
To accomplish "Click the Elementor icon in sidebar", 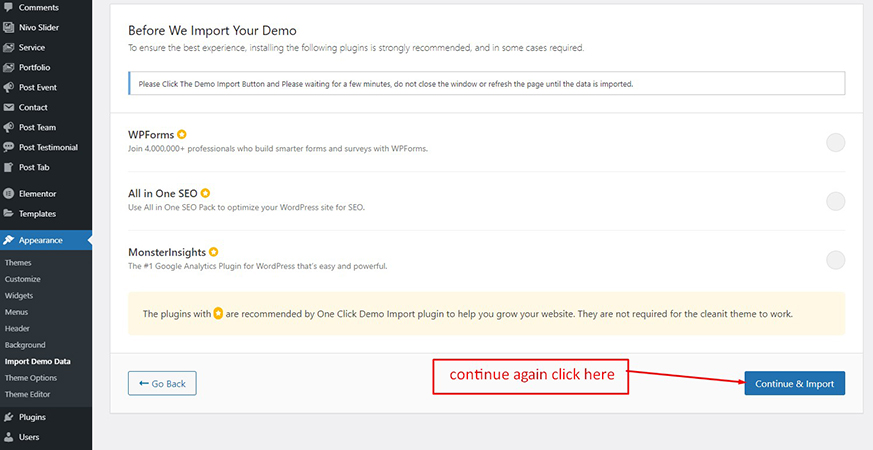I will [x=9, y=193].
